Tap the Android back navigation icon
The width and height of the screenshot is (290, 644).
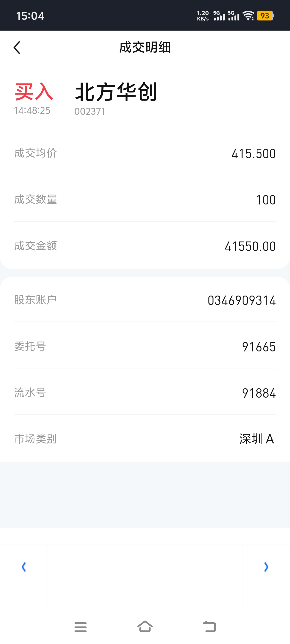point(209,627)
